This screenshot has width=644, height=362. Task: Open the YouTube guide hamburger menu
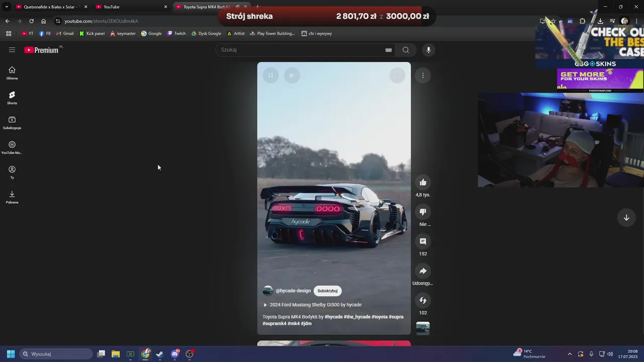point(12,50)
